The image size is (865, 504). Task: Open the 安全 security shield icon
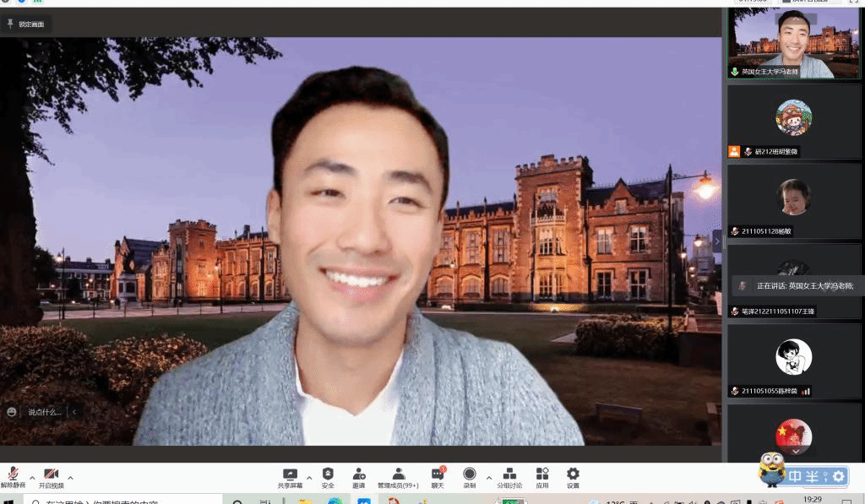pyautogui.click(x=328, y=477)
